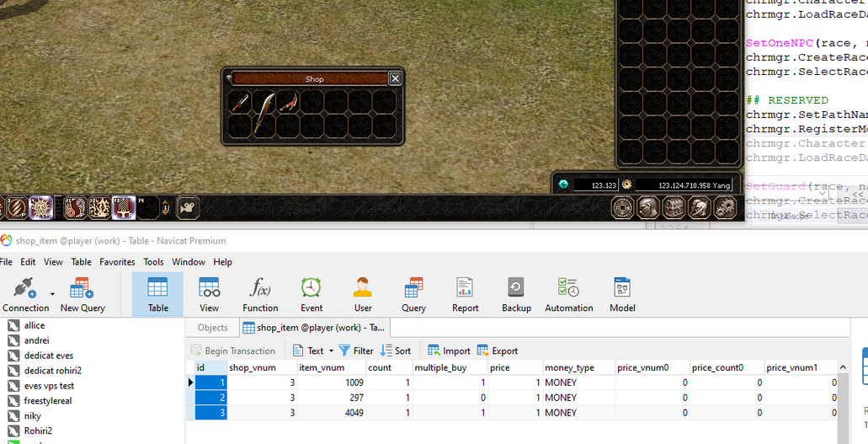
Task: Switch to the Objects tab
Action: (212, 328)
